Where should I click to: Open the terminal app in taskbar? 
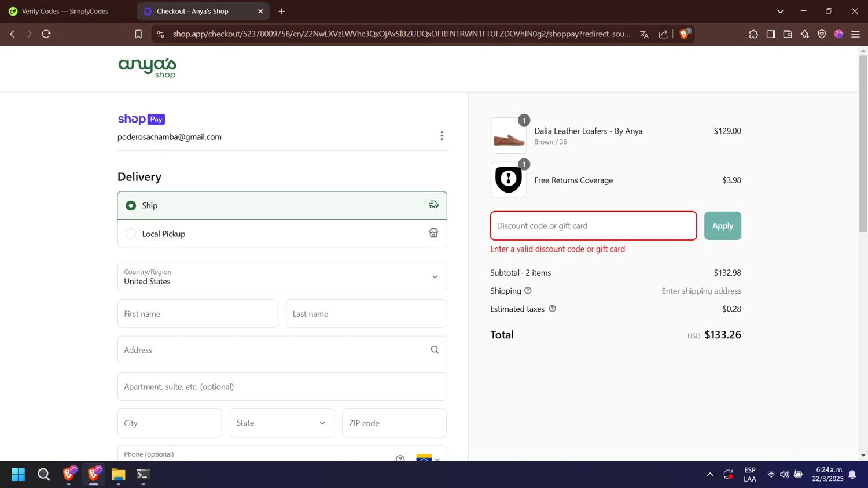143,475
